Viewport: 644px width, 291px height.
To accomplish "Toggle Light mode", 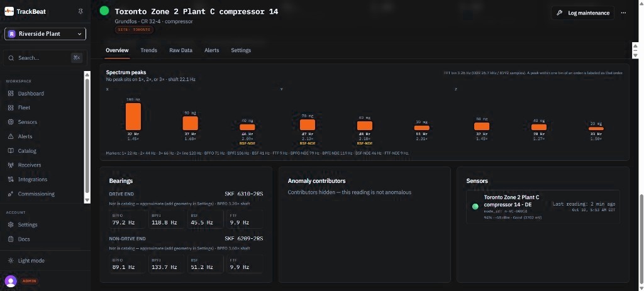I will click(31, 261).
